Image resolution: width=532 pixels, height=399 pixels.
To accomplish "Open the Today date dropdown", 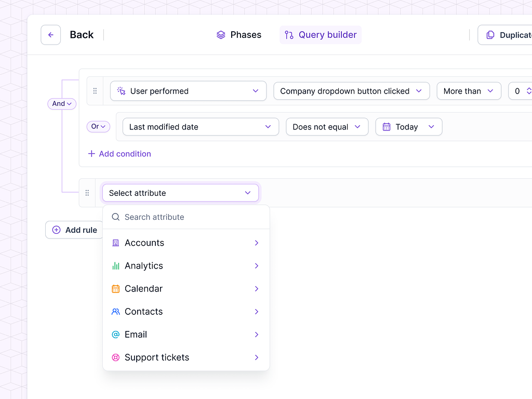I will coord(409,127).
